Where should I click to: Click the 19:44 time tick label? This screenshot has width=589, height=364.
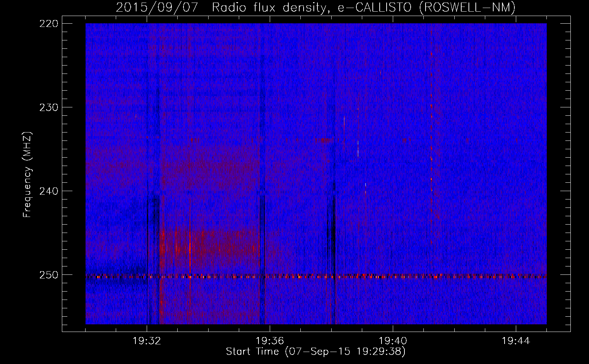coord(516,341)
